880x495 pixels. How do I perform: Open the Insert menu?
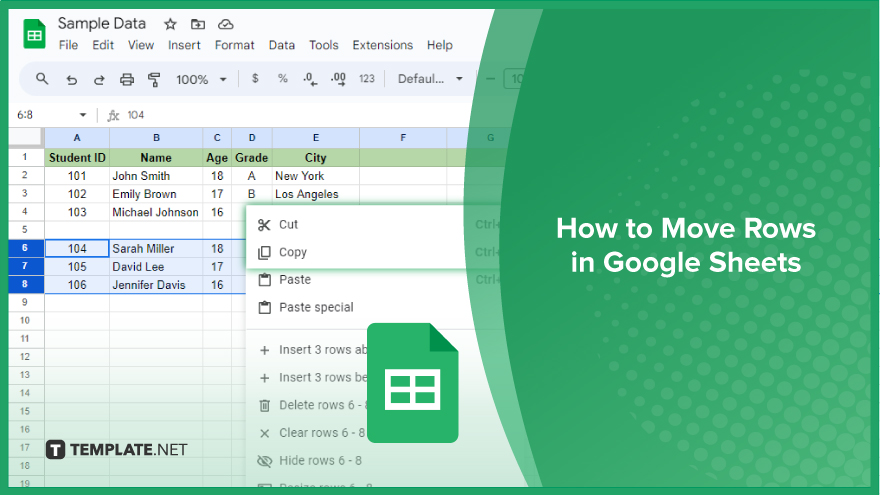coord(184,45)
